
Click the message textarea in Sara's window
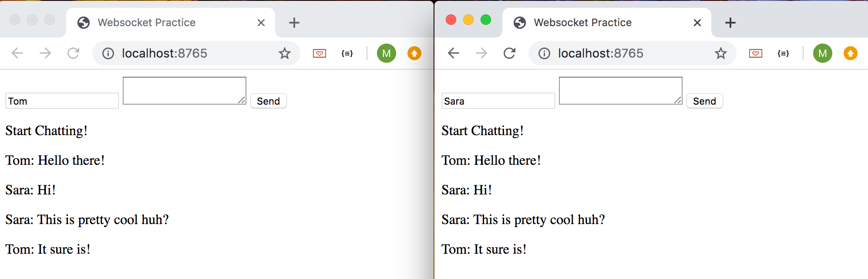pos(621,91)
